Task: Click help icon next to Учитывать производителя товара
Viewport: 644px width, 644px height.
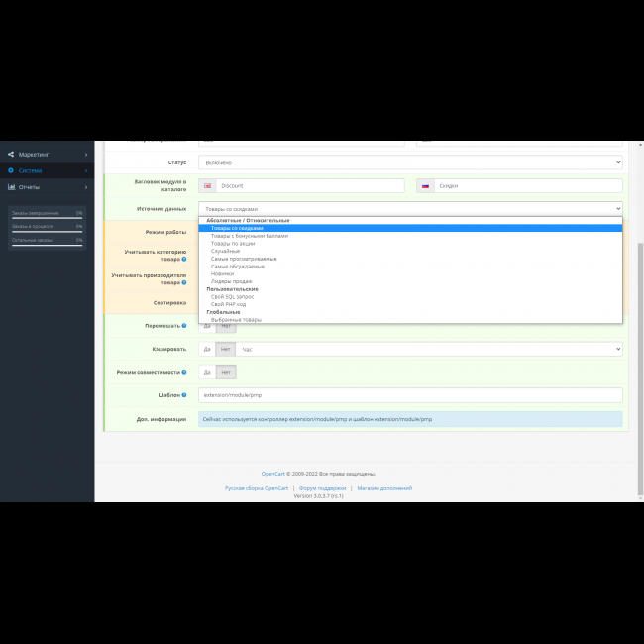Action: coord(184,282)
